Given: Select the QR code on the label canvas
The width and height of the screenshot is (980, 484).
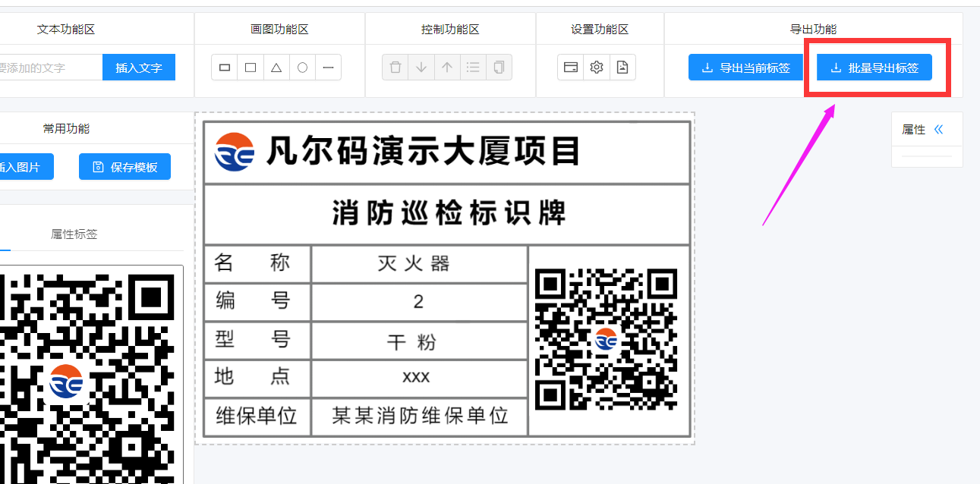Looking at the screenshot, I should (x=606, y=339).
